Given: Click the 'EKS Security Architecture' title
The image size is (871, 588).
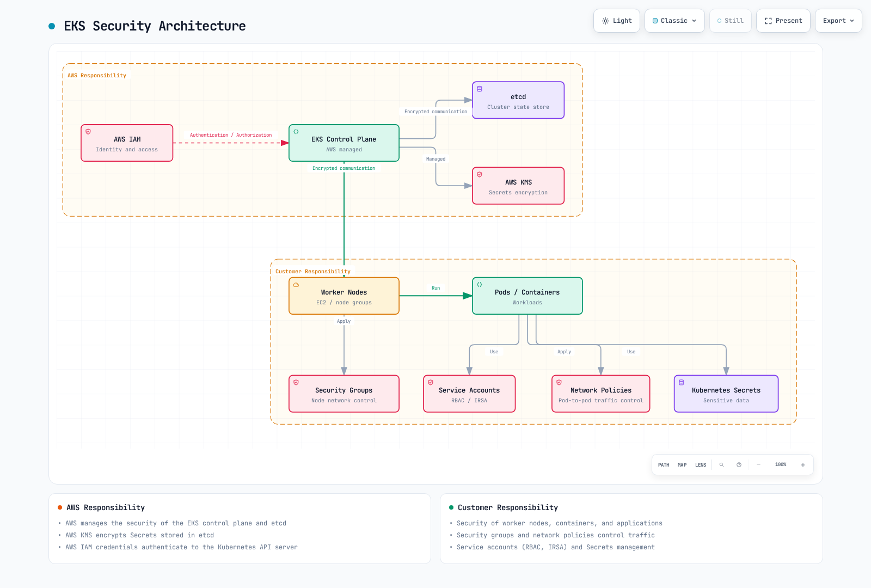Looking at the screenshot, I should click(x=155, y=26).
